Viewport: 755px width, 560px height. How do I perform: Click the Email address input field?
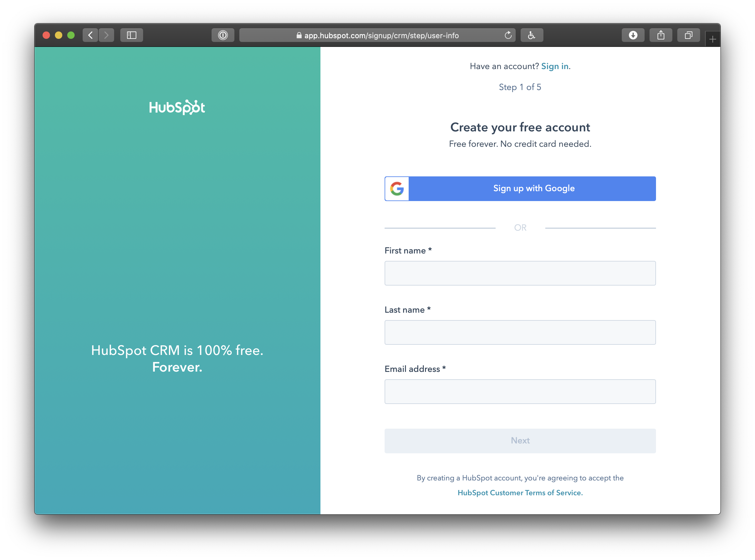click(x=520, y=392)
